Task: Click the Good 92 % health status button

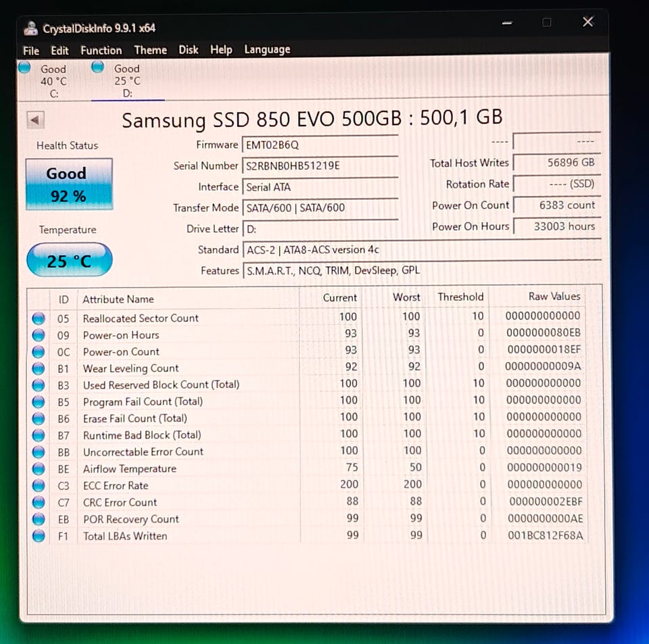Action: pyautogui.click(x=69, y=184)
